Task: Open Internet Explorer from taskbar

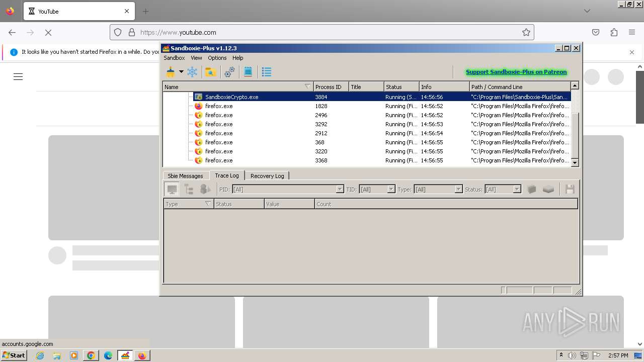Action: pos(40,355)
